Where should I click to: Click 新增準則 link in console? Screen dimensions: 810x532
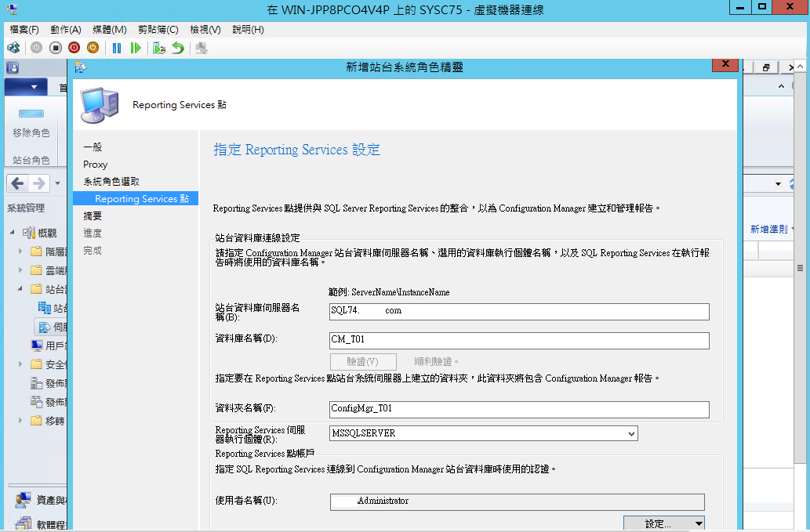click(x=768, y=229)
